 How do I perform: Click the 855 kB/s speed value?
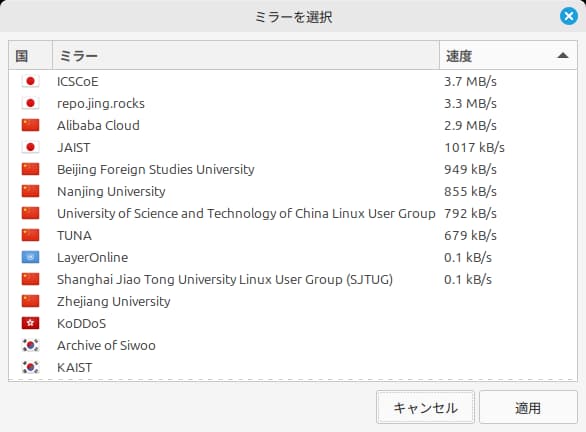pos(471,192)
